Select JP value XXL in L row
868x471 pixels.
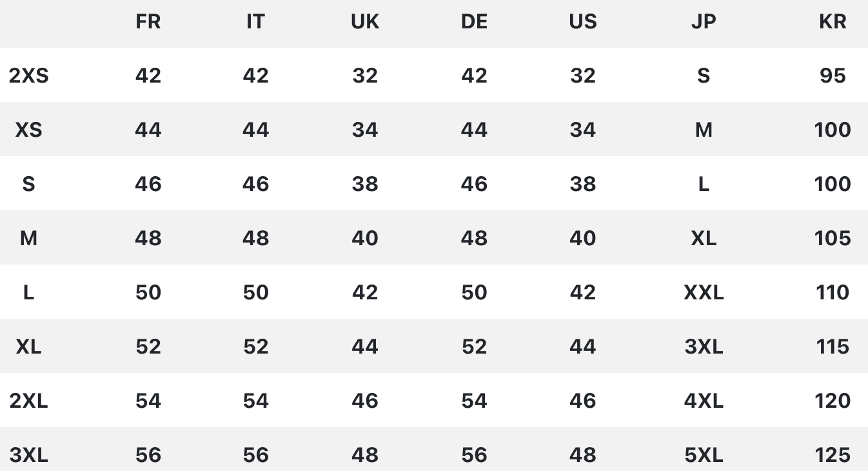tap(704, 293)
